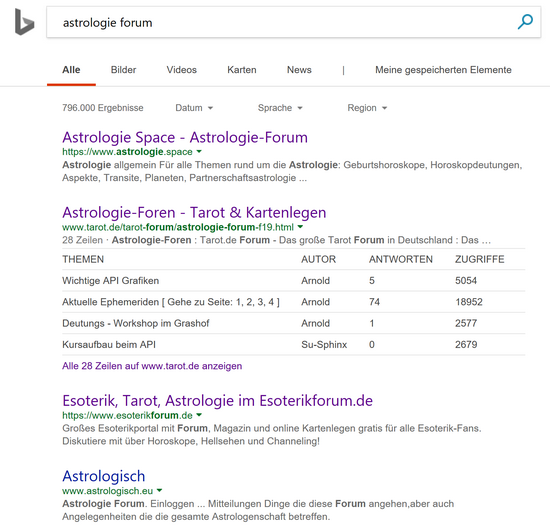550x528 pixels.
Task: Open the Esoterik, Tarot, Astrologie im Esoterikforum.de result
Action: click(x=217, y=401)
